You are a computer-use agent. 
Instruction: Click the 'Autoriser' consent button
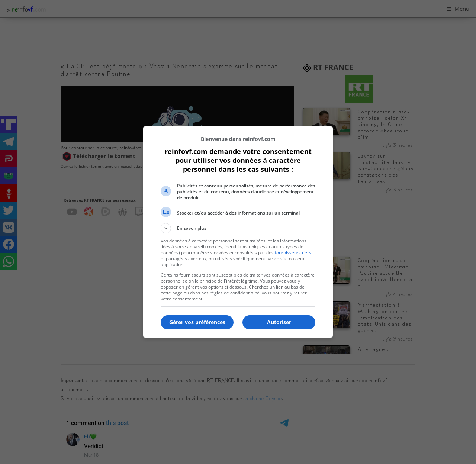coord(279,322)
